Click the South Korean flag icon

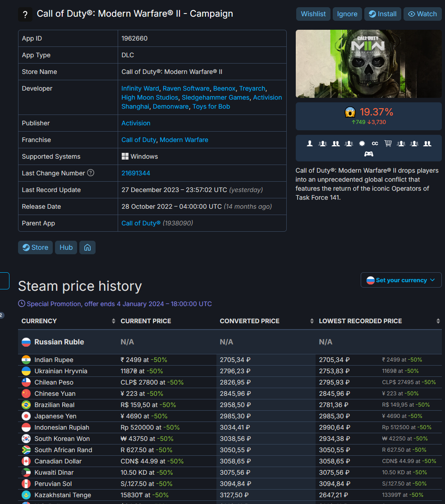point(26,439)
